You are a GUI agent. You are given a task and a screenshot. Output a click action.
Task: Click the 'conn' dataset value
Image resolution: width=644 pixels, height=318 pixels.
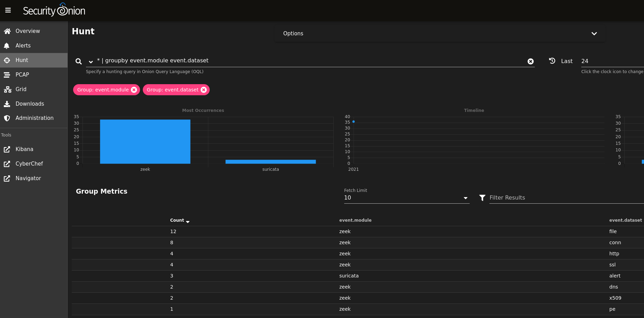[615, 242]
